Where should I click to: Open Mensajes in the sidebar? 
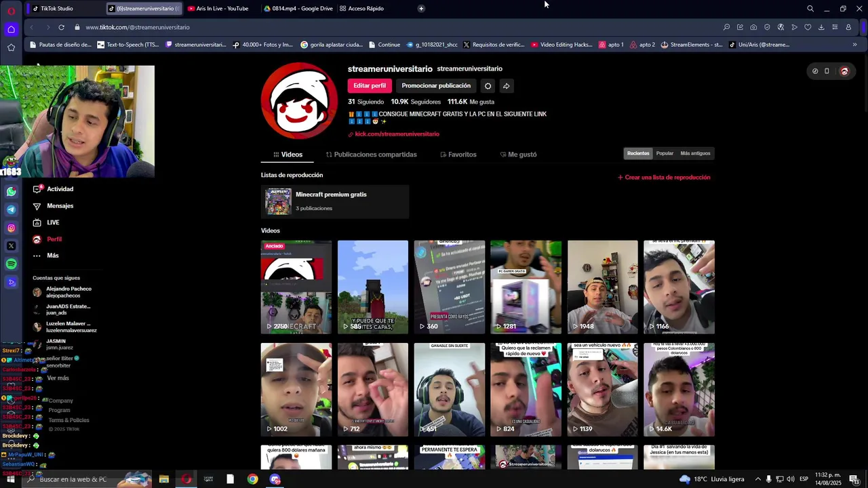click(x=53, y=206)
